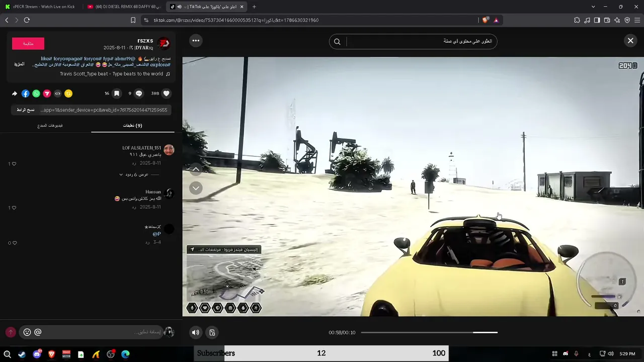The image size is (644, 362).
Task: Go to the previous video
Action: [x=196, y=169]
